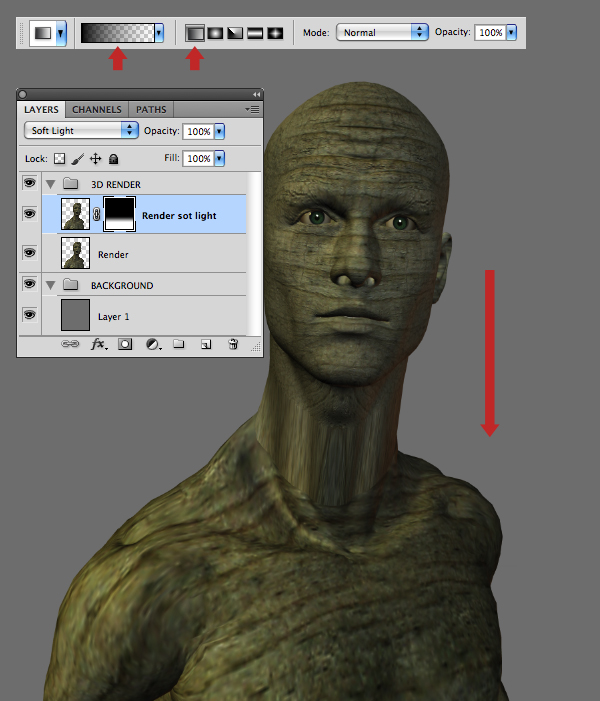
Task: Toggle Lock all padlock icon
Action: pyautogui.click(x=114, y=159)
